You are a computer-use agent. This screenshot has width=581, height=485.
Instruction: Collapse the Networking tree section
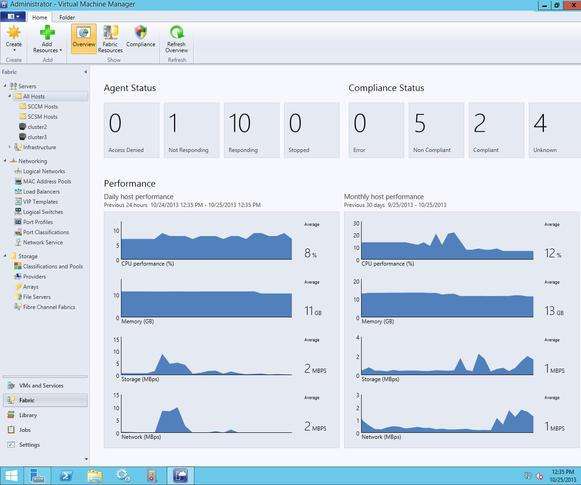coord(5,161)
